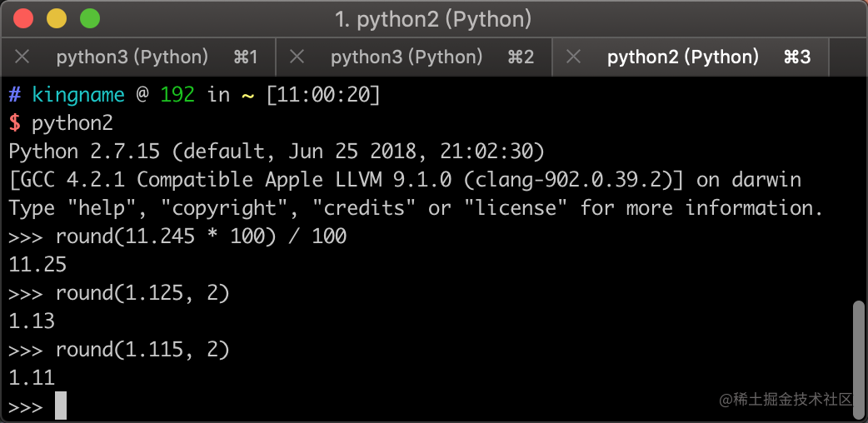Click the output value 11.25

tap(37, 265)
